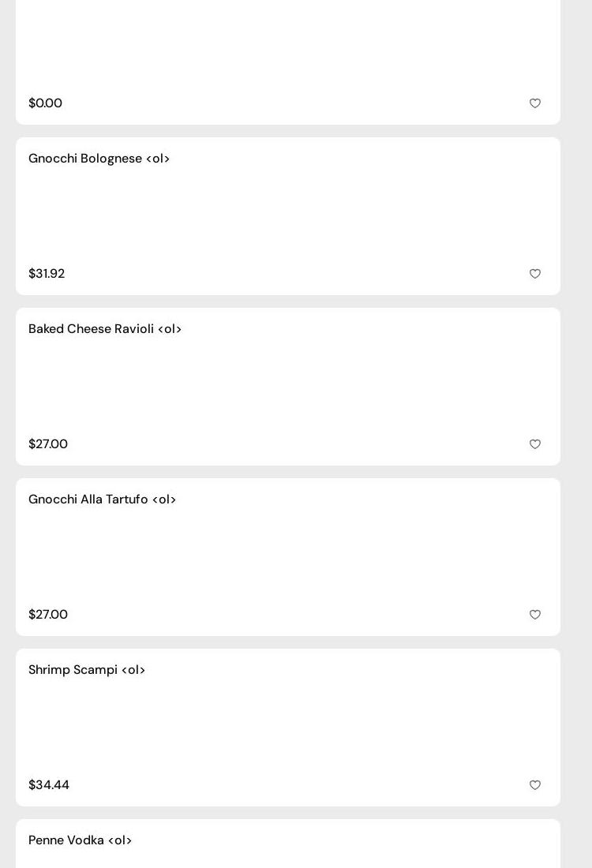Click the $34.44 Shrimp Scampi price

(49, 785)
